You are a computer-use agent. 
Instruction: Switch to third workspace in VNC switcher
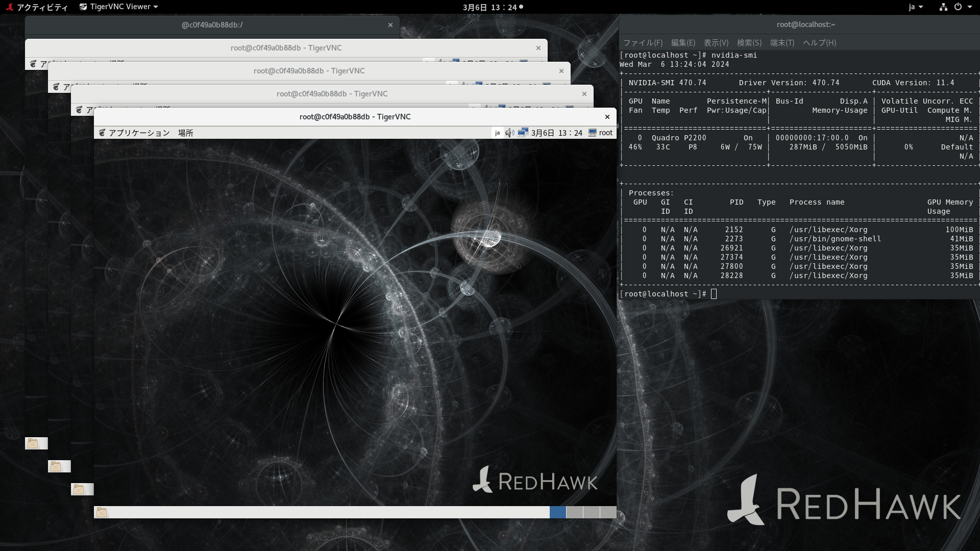pos(591,512)
